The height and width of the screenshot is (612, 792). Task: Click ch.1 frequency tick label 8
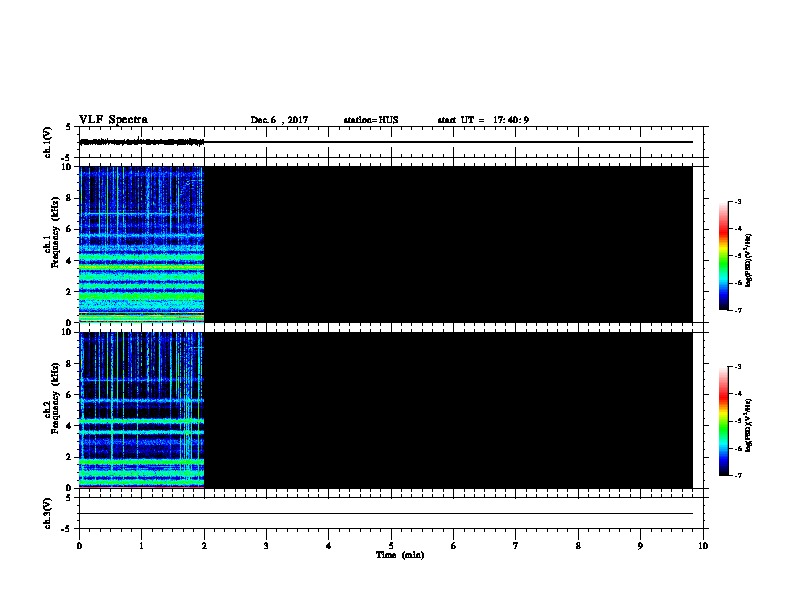69,198
